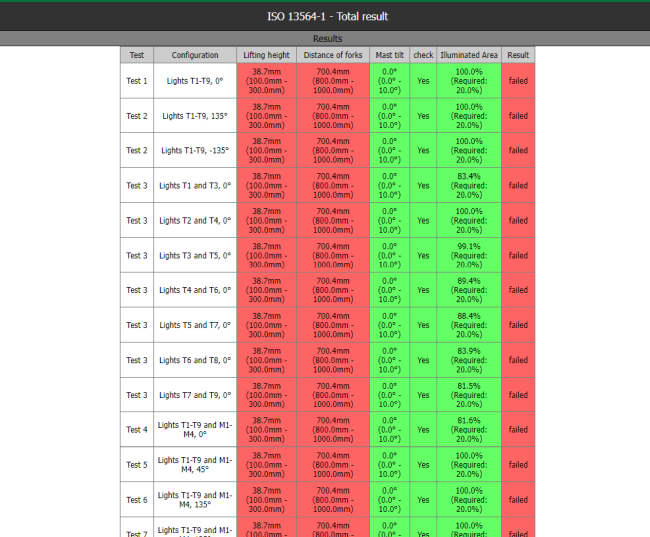Select the 'Test' column header
This screenshot has height=537, width=650.
(137, 55)
